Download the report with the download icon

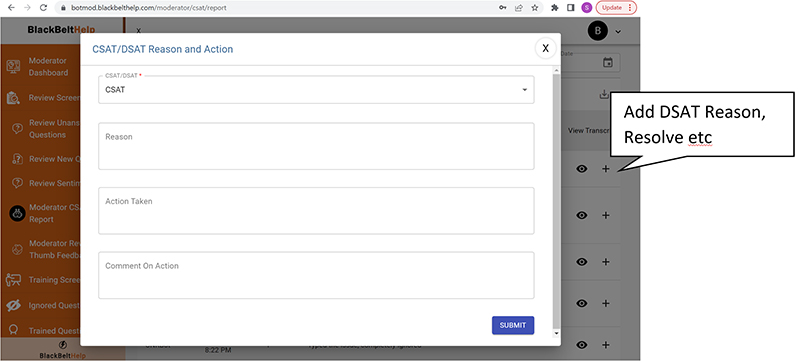(604, 94)
